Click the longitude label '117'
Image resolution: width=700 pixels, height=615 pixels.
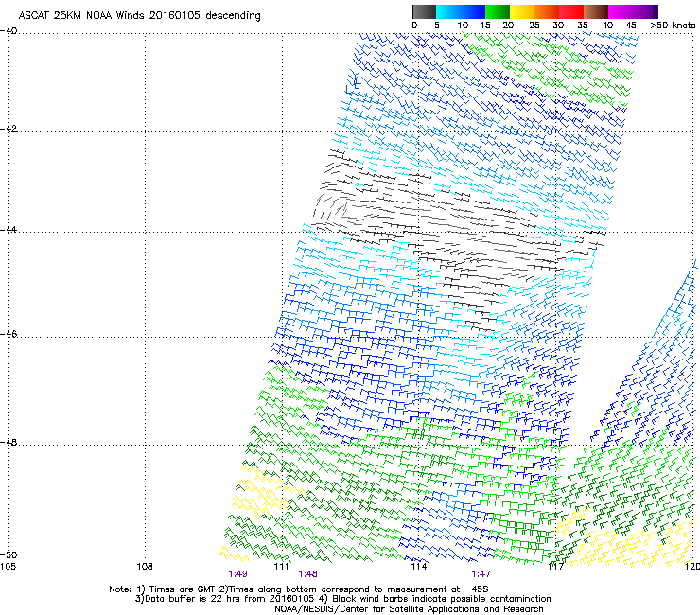pyautogui.click(x=556, y=567)
